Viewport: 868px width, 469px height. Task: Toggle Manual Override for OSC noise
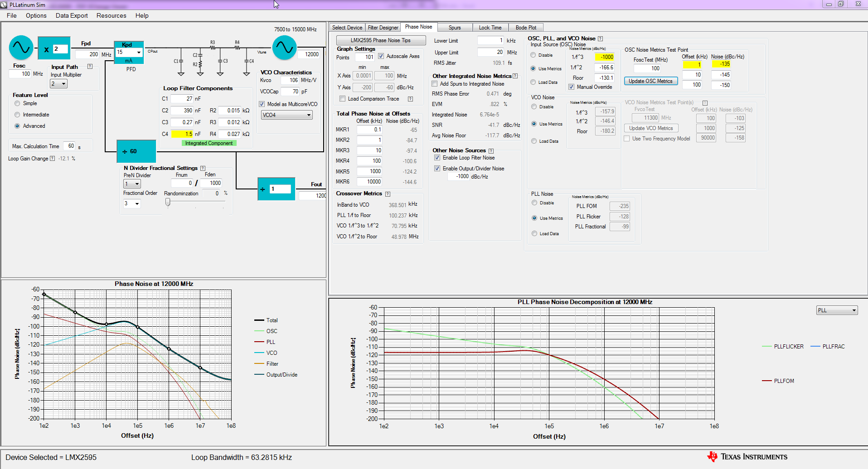572,87
